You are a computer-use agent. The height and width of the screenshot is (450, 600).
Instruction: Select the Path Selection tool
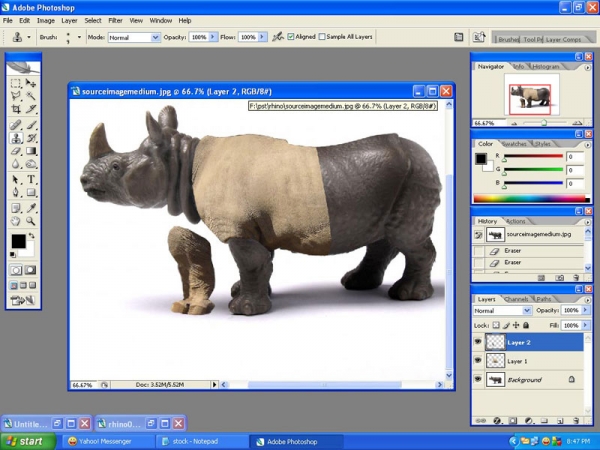click(16, 179)
